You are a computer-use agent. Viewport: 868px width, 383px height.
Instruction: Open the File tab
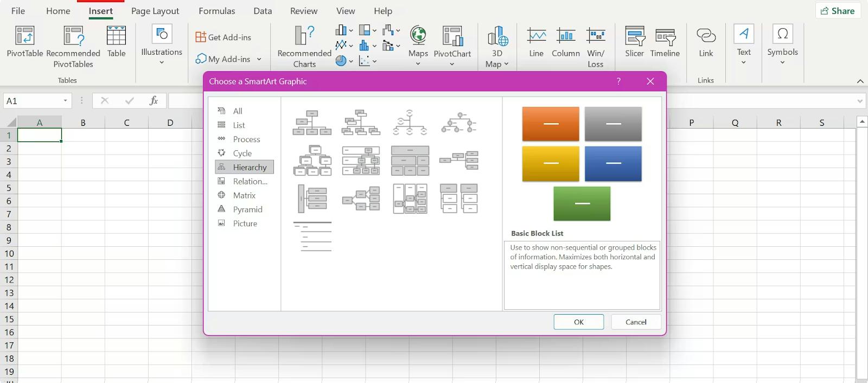click(x=18, y=11)
